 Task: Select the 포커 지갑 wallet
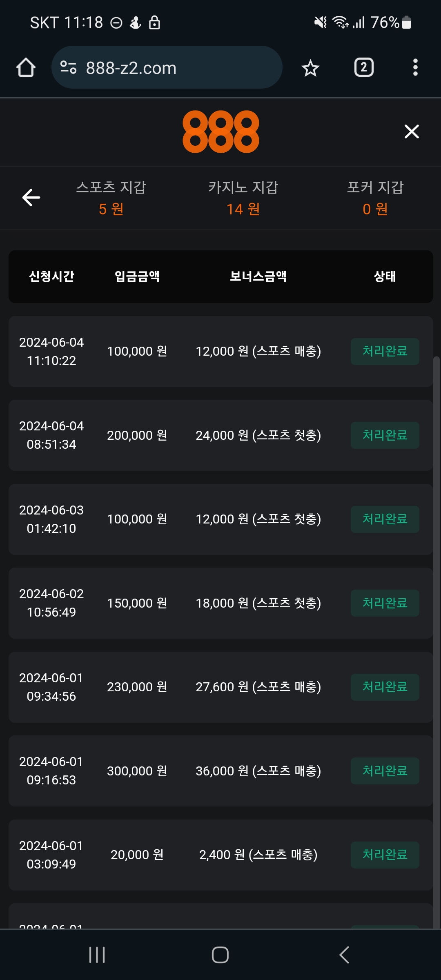click(375, 198)
